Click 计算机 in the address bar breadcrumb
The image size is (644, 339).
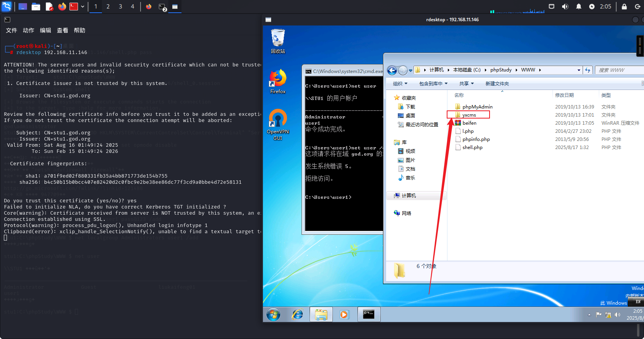click(436, 70)
